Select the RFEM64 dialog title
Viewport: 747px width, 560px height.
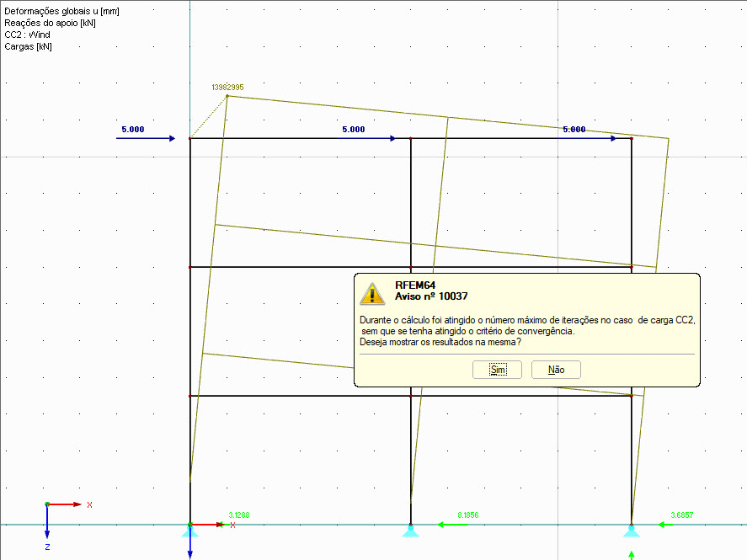[x=415, y=285]
